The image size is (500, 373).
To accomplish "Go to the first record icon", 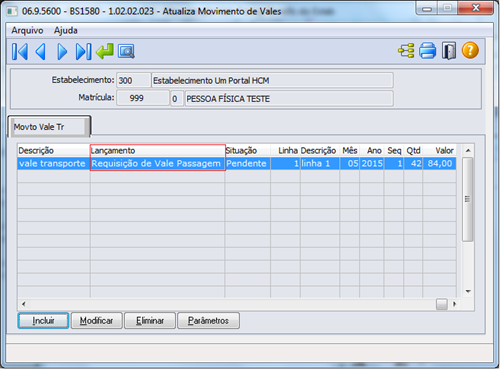I will click(20, 52).
